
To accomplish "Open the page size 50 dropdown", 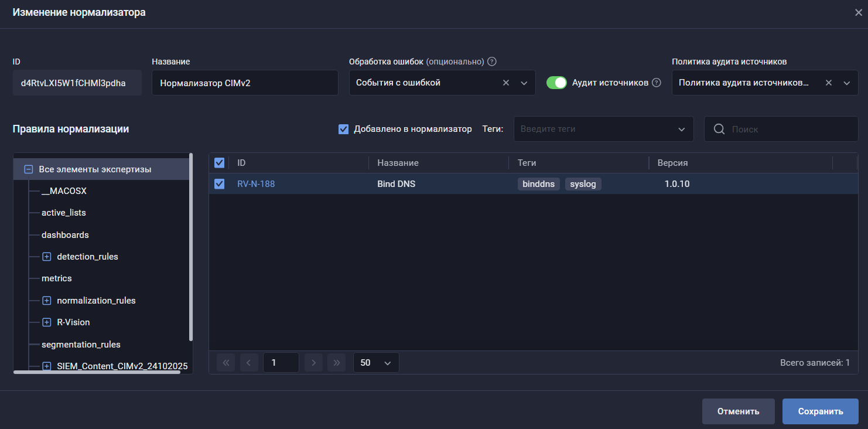I will (x=376, y=363).
